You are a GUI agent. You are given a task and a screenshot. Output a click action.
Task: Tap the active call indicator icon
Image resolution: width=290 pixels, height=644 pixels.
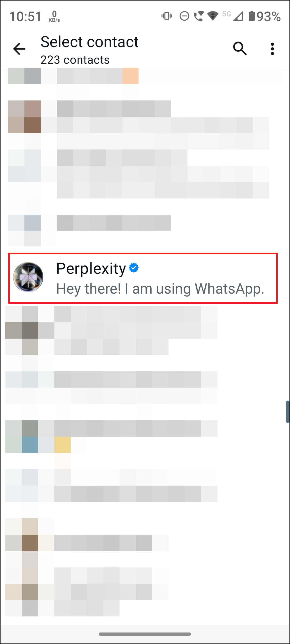point(198,17)
